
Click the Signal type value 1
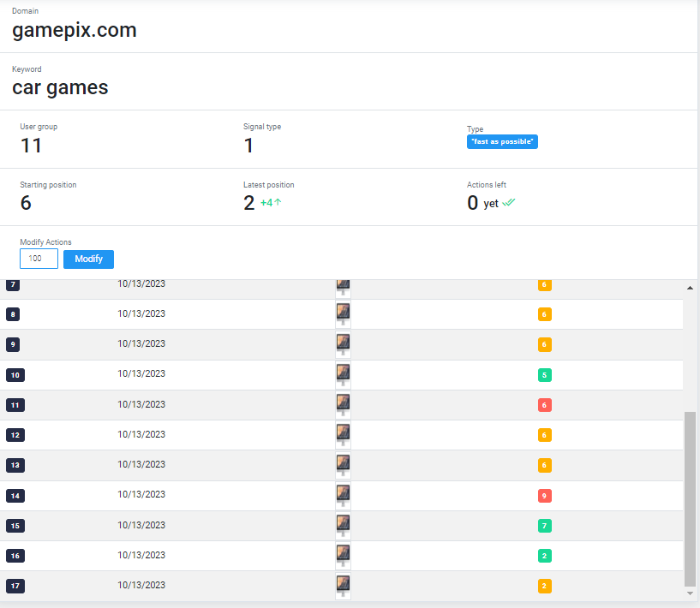pos(248,146)
